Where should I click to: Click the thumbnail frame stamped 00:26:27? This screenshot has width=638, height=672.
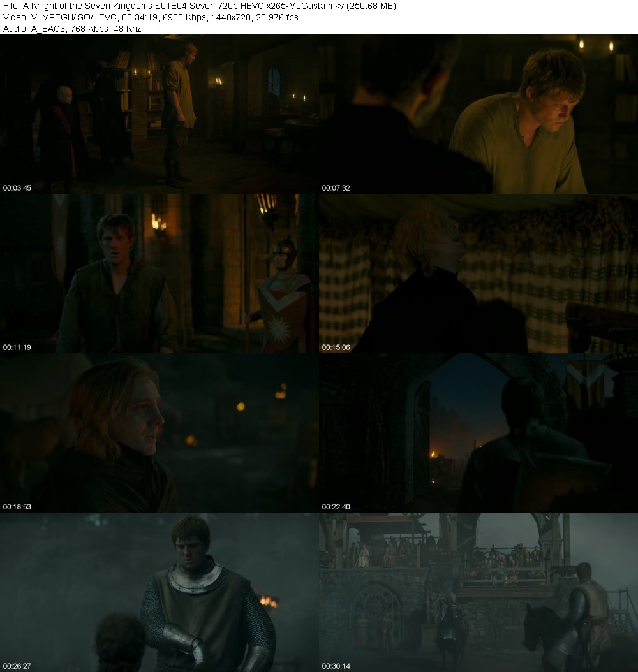(x=159, y=592)
